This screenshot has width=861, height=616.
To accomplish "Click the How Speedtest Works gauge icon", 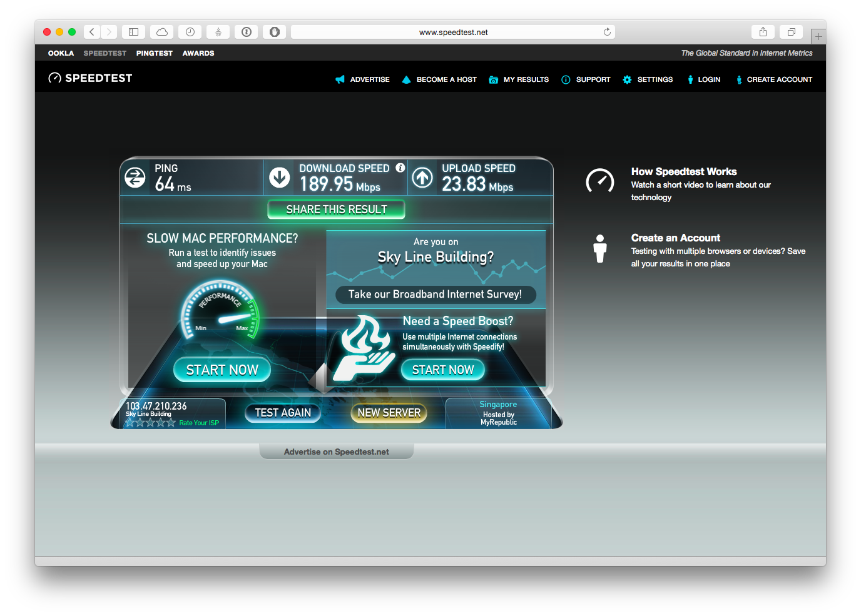I will tap(599, 181).
